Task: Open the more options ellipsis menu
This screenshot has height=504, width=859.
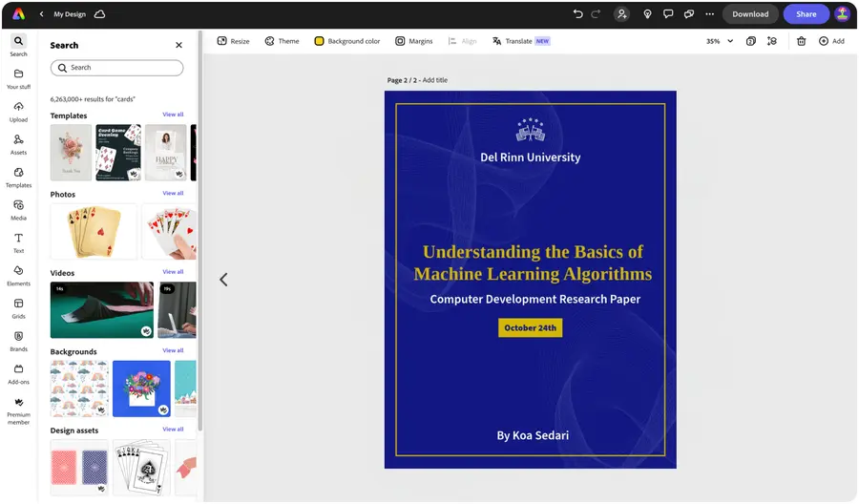Action: (709, 14)
